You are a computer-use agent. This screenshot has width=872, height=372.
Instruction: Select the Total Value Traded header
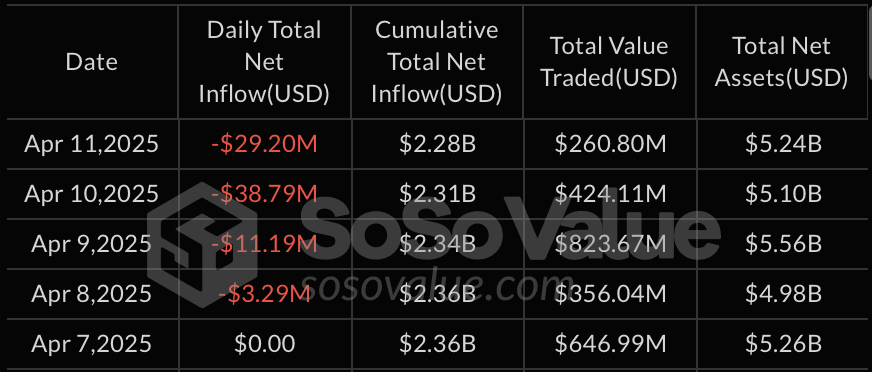click(609, 62)
